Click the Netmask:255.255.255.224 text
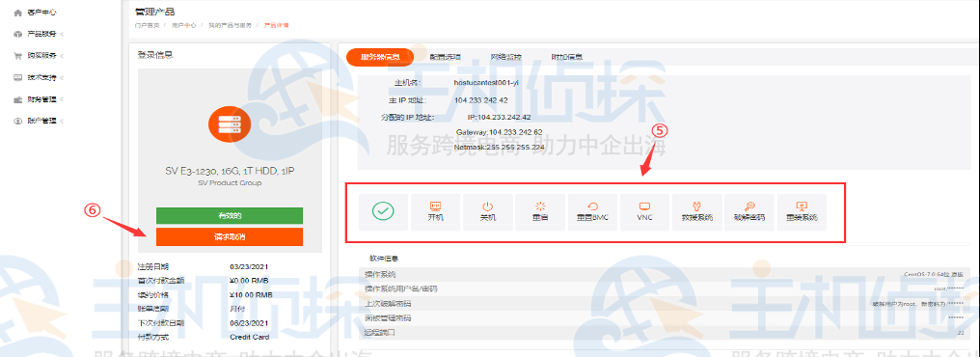 tap(499, 149)
